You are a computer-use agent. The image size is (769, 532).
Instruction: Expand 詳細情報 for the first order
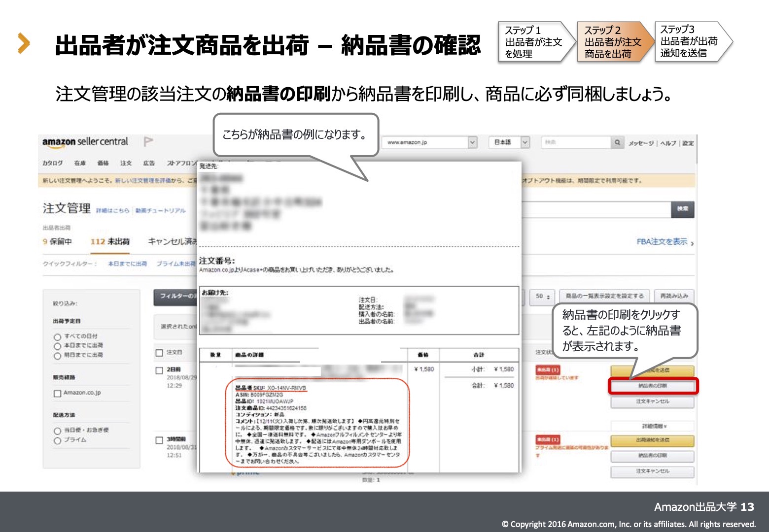652,426
